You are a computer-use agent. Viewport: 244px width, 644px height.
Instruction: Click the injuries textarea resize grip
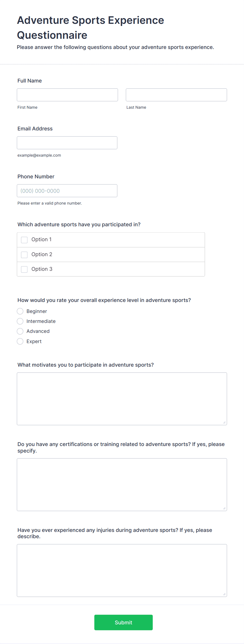(x=224, y=594)
